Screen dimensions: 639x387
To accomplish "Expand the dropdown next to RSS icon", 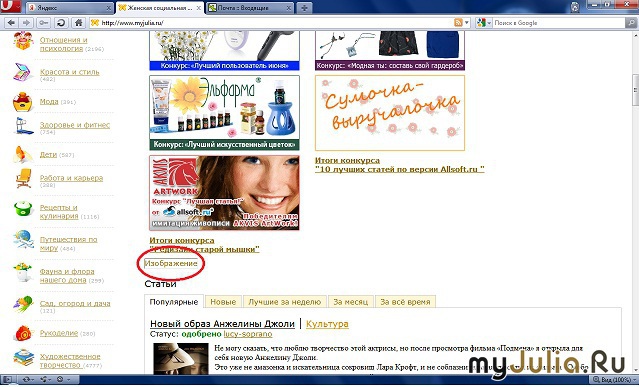I will (467, 23).
